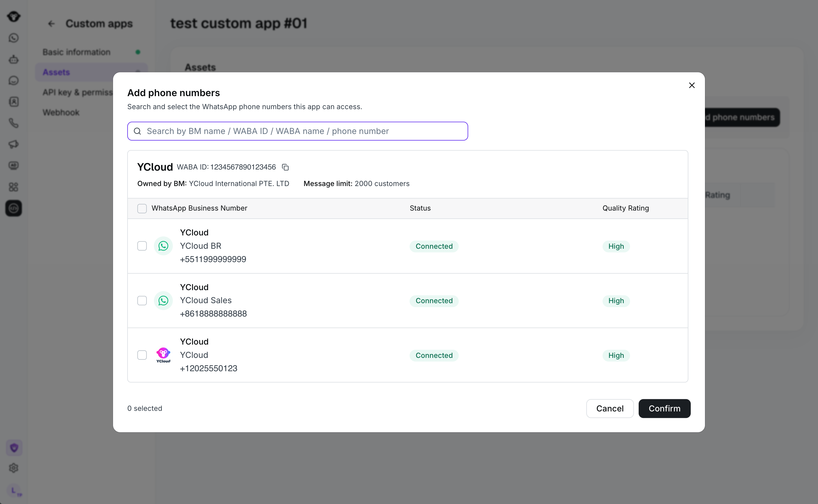
Task: Click the Status column header
Action: [420, 208]
